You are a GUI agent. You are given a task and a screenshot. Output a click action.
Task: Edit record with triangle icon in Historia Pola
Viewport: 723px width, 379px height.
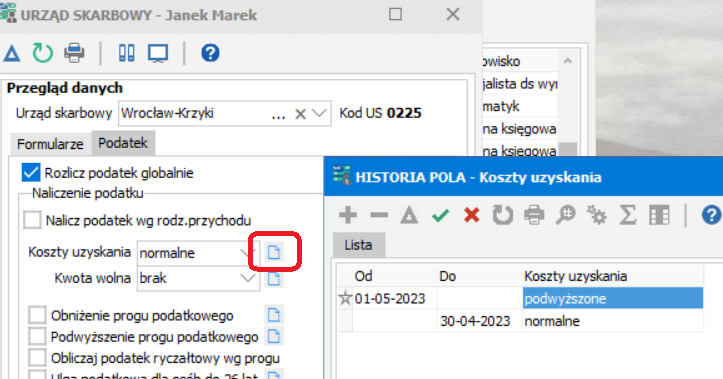409,215
